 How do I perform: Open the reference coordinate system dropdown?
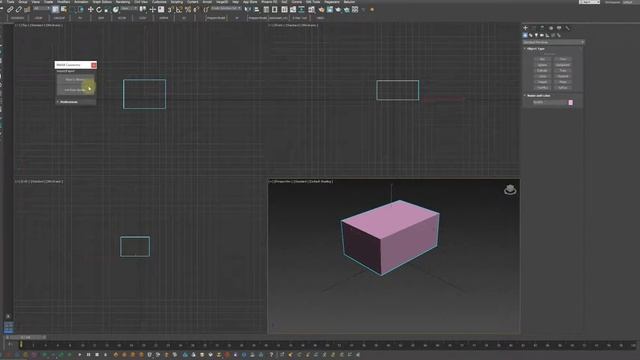coord(129,9)
